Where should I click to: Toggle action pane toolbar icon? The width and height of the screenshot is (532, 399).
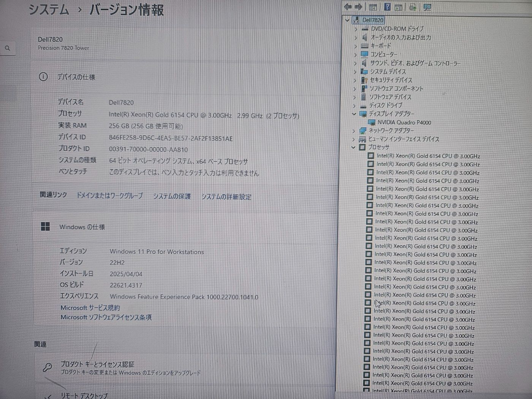(x=398, y=7)
